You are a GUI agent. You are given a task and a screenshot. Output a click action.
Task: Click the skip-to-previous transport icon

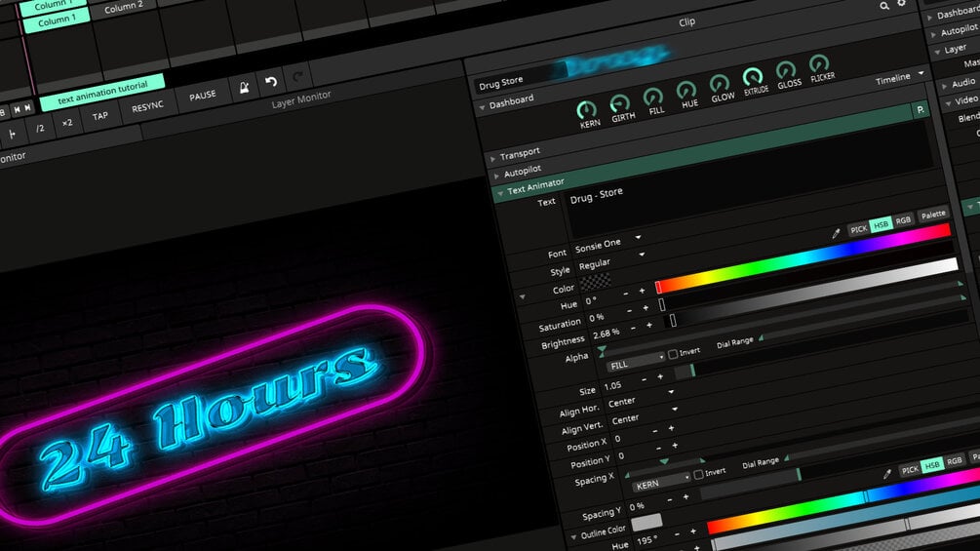[17, 110]
